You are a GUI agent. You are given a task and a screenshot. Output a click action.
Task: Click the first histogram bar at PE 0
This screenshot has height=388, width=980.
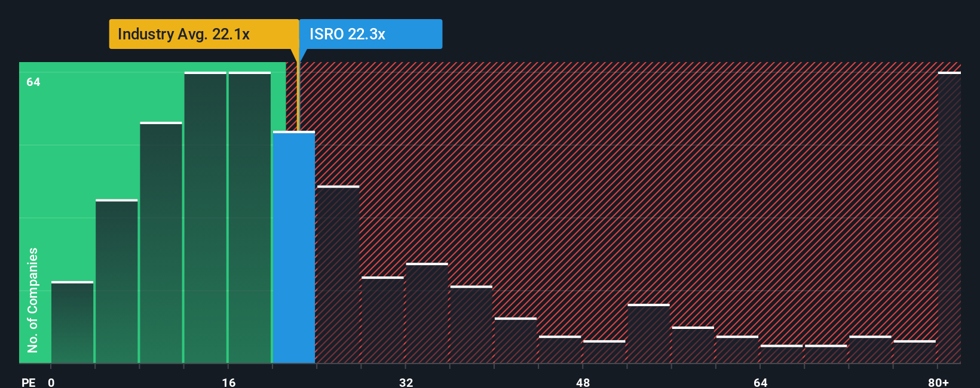tap(72, 322)
